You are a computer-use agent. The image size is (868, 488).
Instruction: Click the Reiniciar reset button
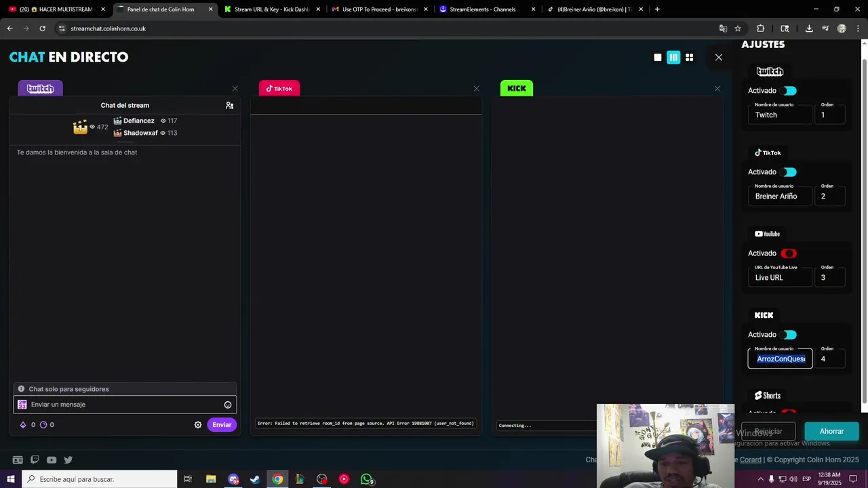(x=768, y=431)
